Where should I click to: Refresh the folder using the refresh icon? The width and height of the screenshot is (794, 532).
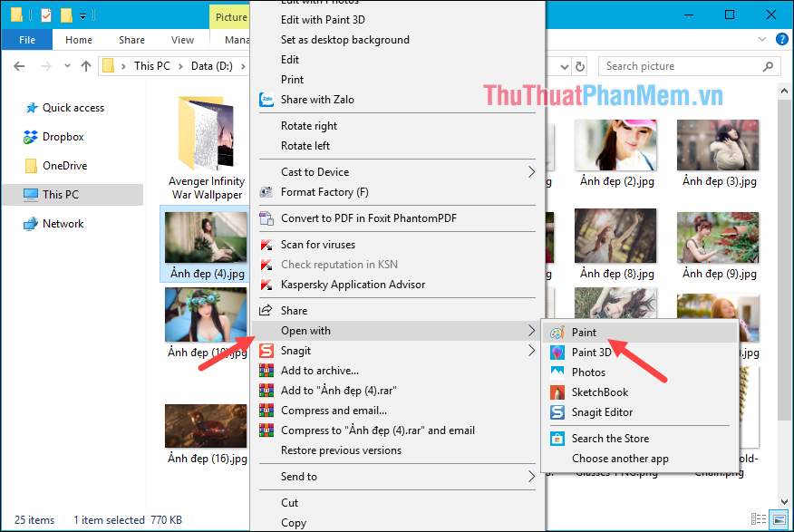pyautogui.click(x=580, y=65)
